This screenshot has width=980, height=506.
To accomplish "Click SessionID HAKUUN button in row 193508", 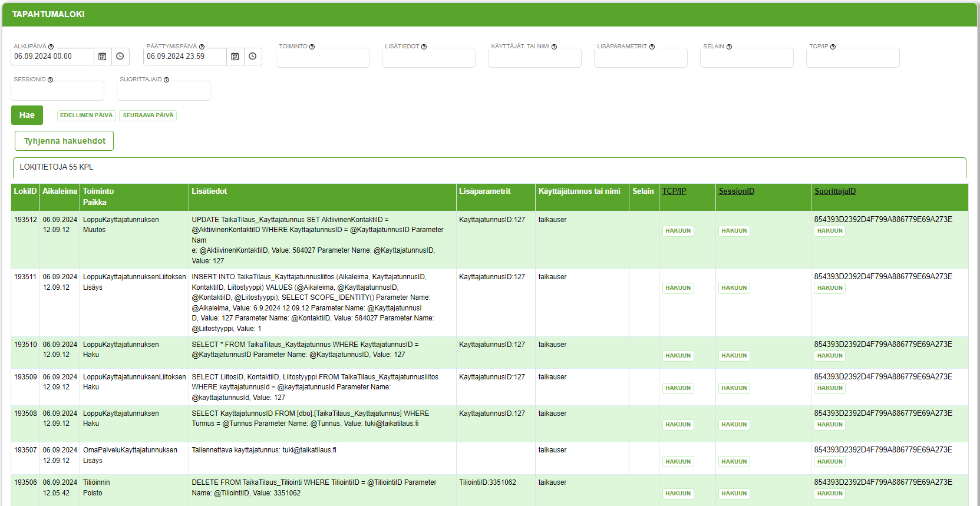I will click(x=734, y=425).
